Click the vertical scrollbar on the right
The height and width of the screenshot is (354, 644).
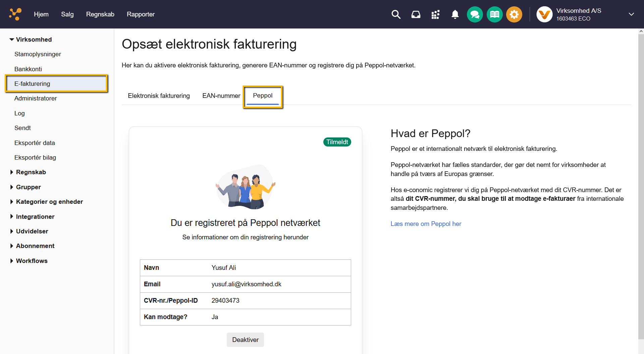(641, 168)
